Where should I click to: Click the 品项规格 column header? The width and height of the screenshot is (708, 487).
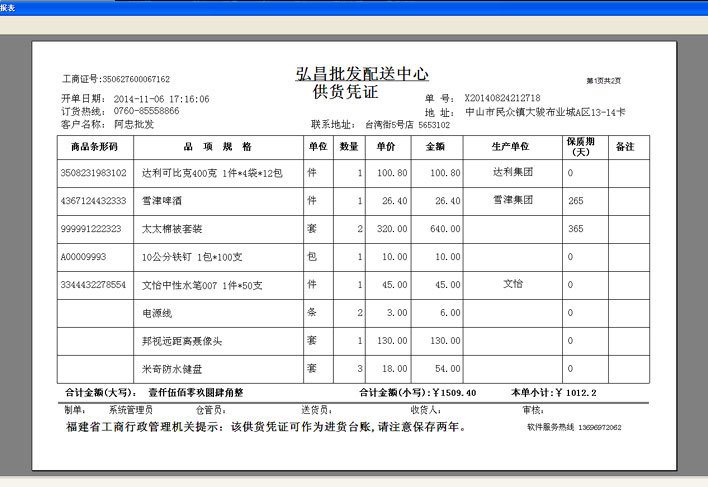pyautogui.click(x=218, y=147)
